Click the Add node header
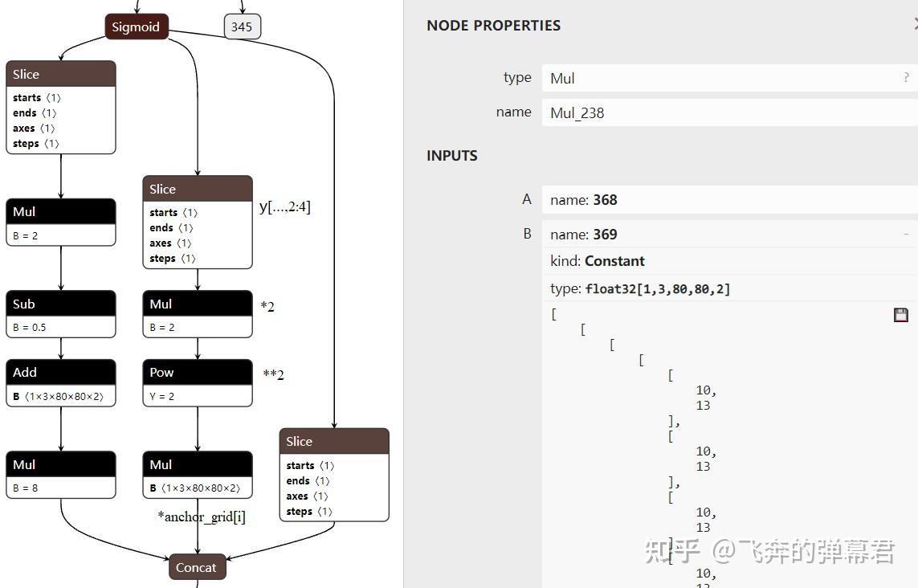The image size is (918, 588). coord(61,373)
